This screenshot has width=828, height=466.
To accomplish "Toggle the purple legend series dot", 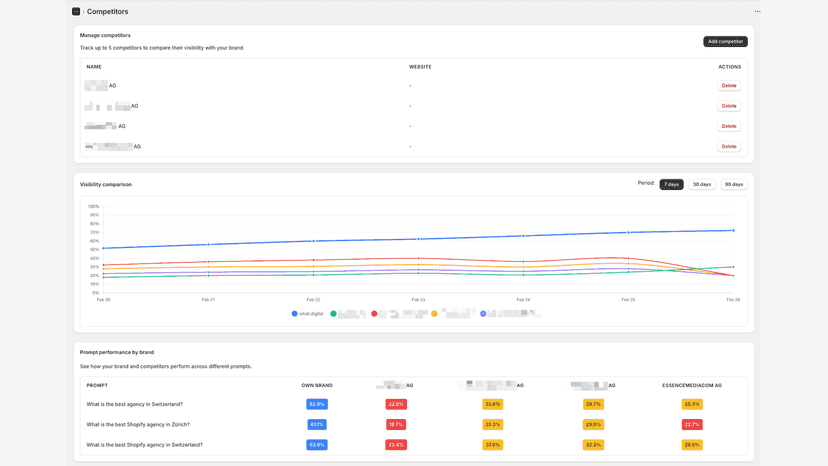I will tap(483, 314).
